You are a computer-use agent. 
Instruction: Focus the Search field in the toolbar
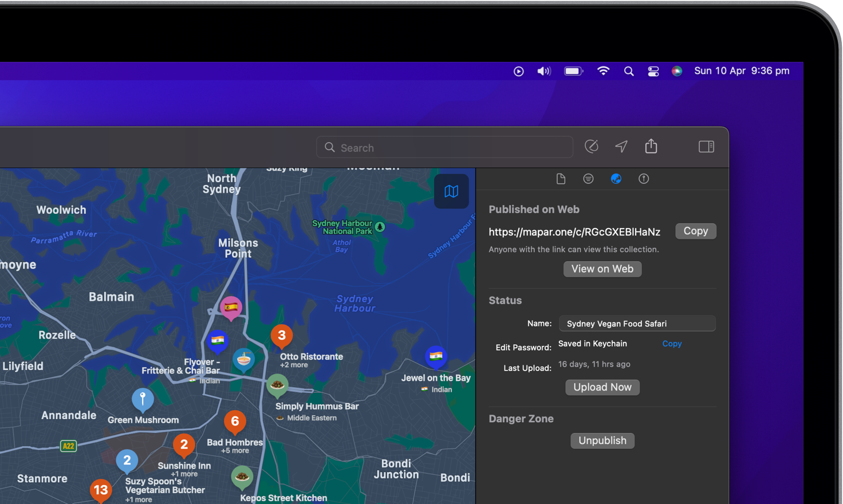(x=444, y=147)
